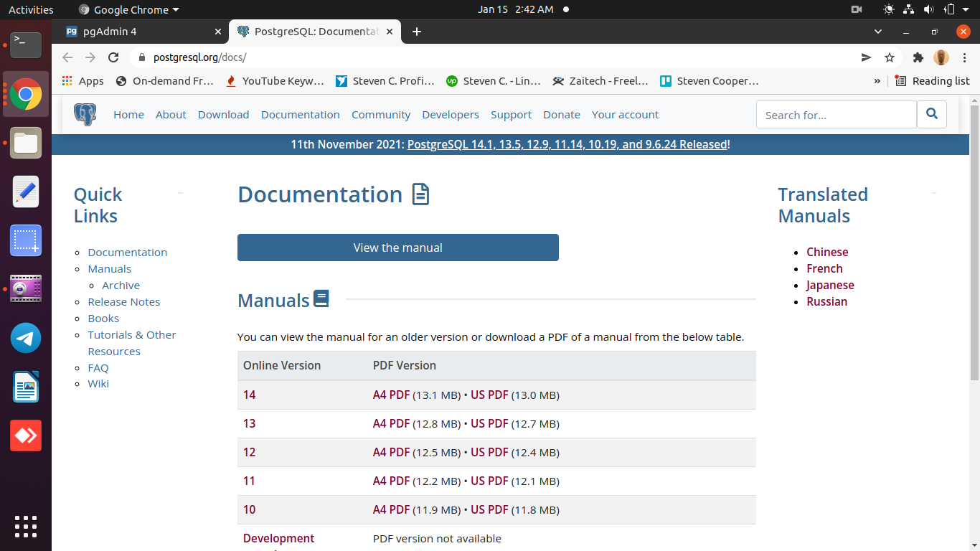
Task: Bookmark this page with the star icon
Action: [890, 57]
